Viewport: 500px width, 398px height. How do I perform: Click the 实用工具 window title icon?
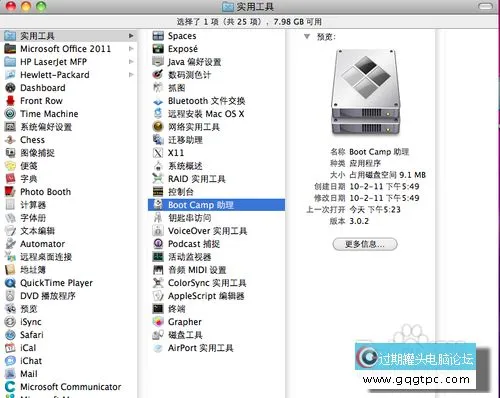click(228, 7)
